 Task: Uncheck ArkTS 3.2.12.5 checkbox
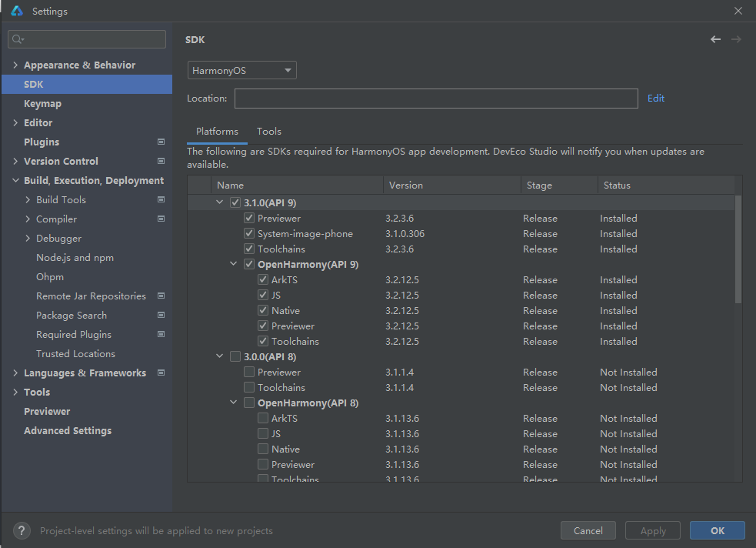(263, 280)
